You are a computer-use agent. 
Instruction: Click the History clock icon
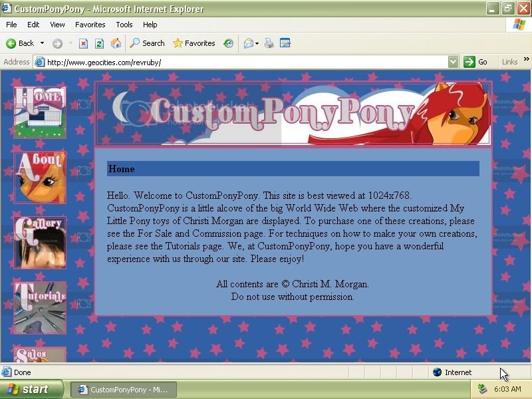tap(228, 43)
